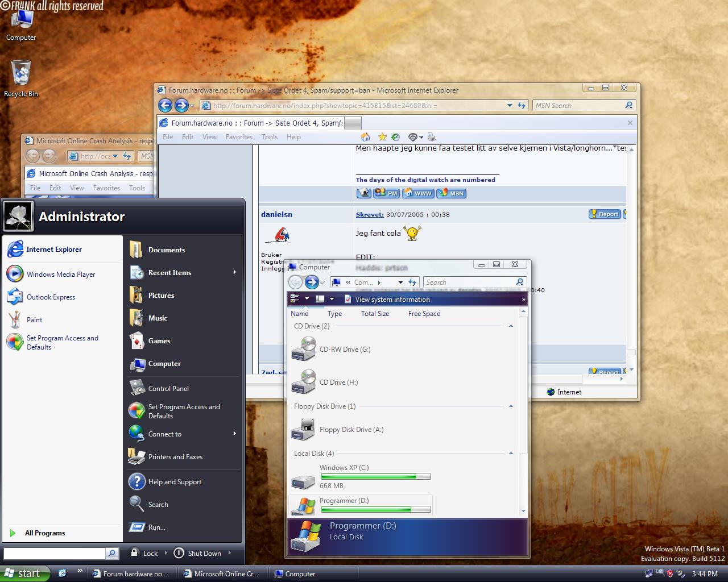Click the Skrevet link in danielsn post
728x582 pixels.
coord(370,214)
